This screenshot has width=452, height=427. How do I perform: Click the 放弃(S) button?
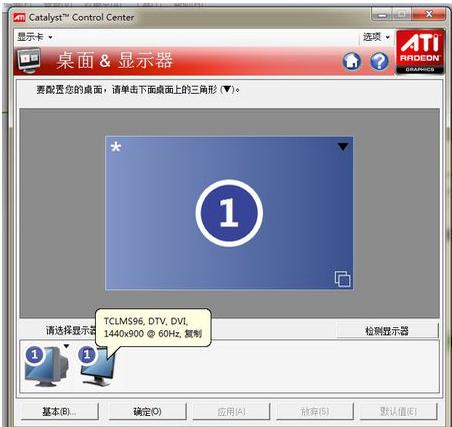coord(315,412)
